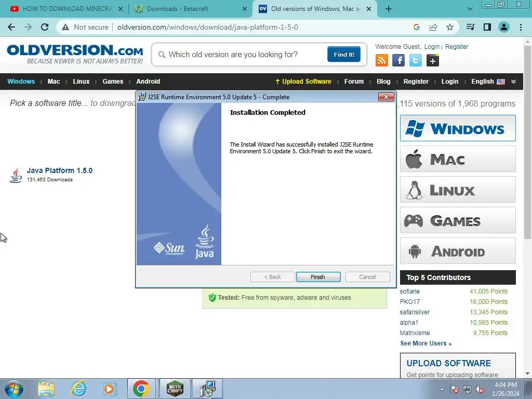
Task: Open the share this page icon
Action: [x=433, y=27]
